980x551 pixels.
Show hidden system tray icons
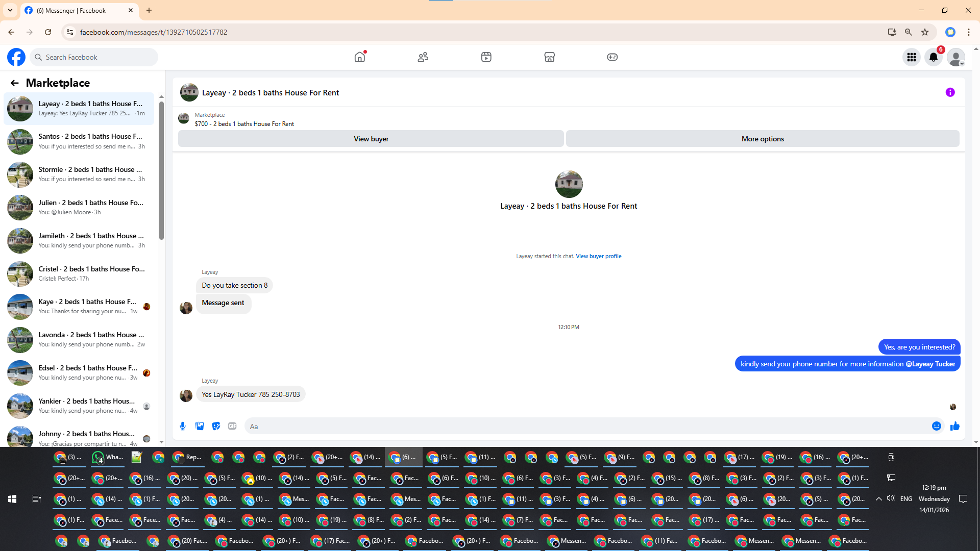click(x=878, y=499)
